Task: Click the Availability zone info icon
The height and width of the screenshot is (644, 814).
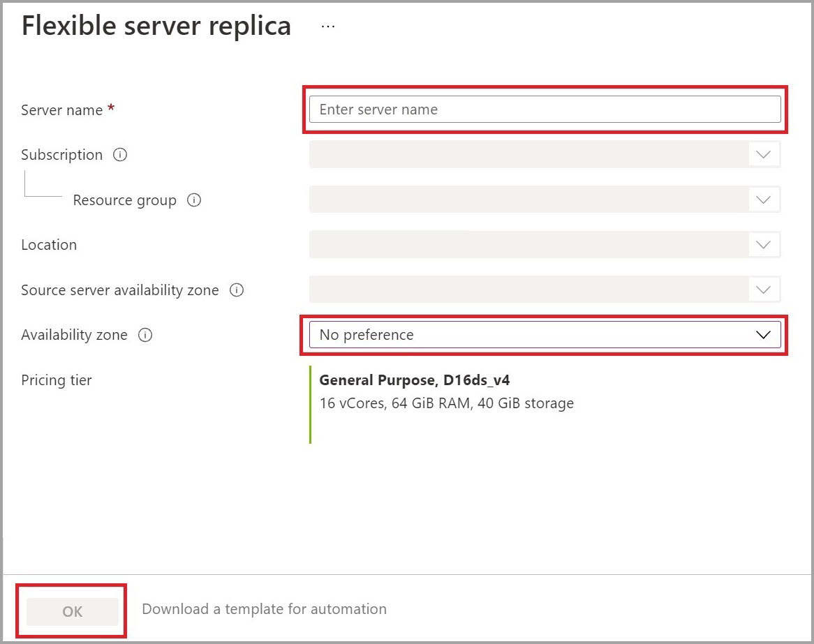Action: (145, 335)
